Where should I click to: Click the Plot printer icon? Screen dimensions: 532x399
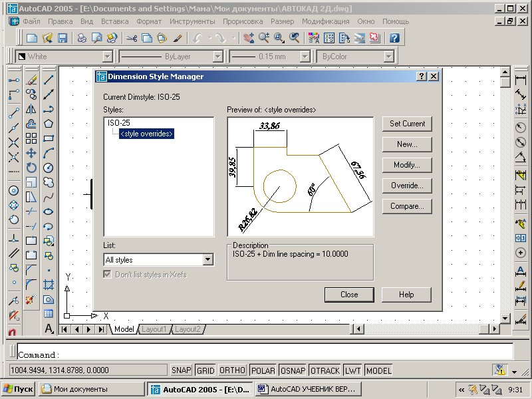coord(81,38)
